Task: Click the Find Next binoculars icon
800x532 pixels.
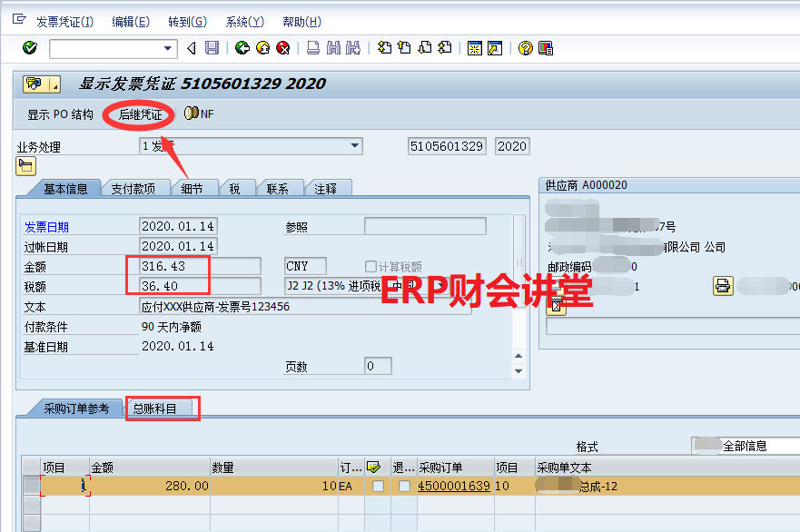Action: point(353,48)
